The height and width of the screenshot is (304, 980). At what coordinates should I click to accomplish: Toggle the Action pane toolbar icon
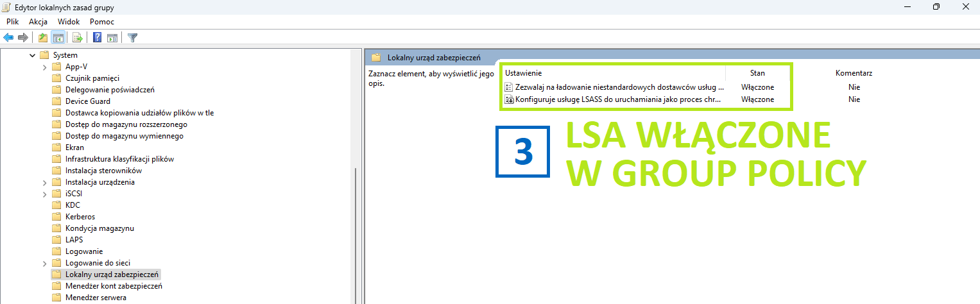click(112, 38)
